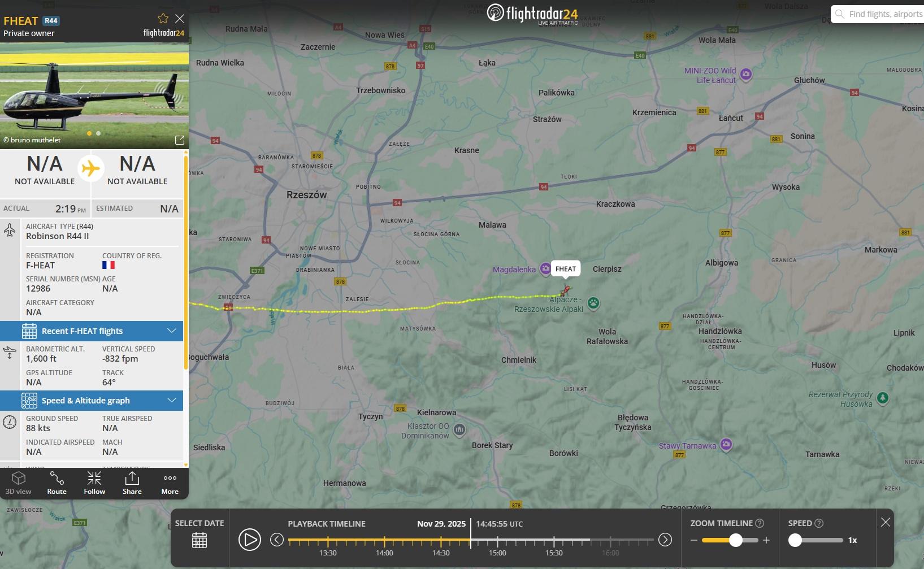Add FHEAT to favorites with star icon
The image size is (924, 569).
163,19
